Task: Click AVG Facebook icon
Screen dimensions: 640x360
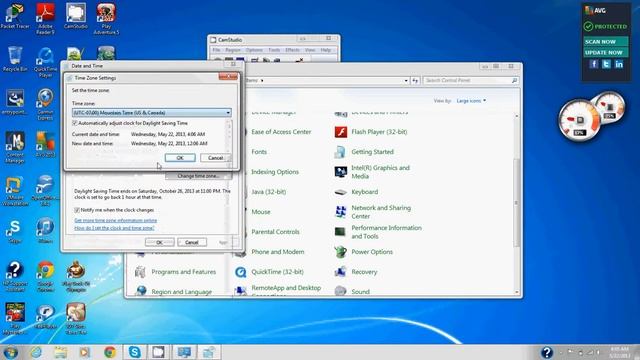Action: (x=593, y=64)
